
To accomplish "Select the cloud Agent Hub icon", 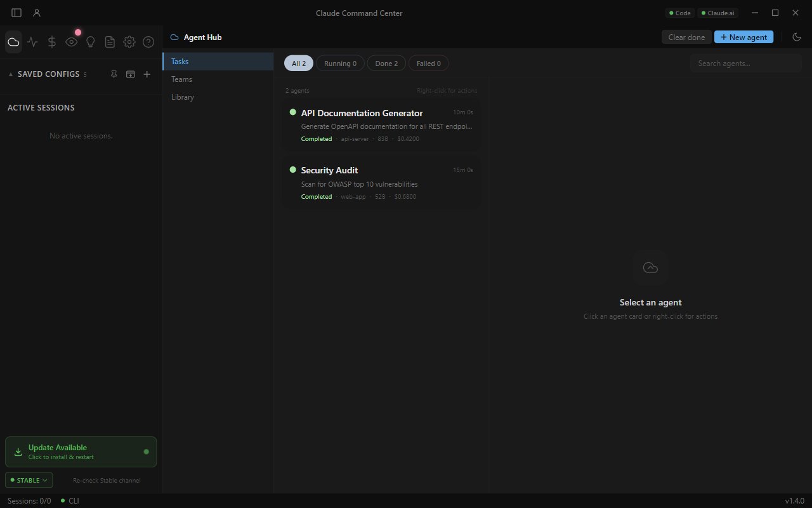I will 13,42.
